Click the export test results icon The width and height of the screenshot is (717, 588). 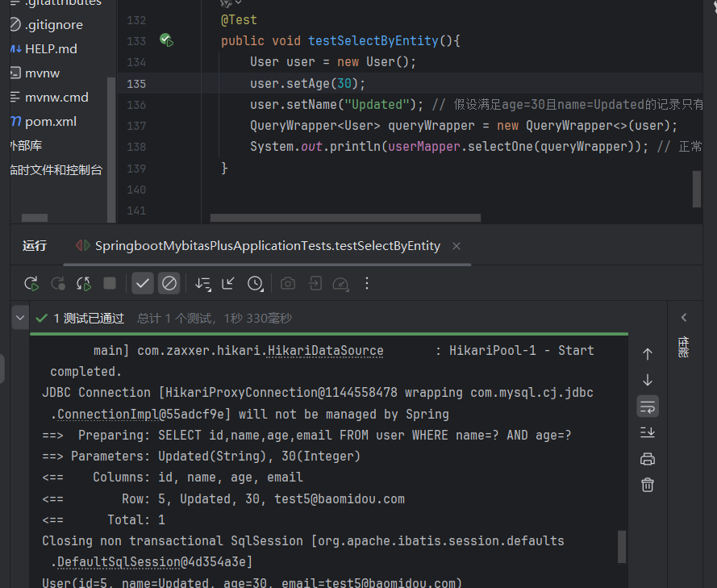point(315,284)
